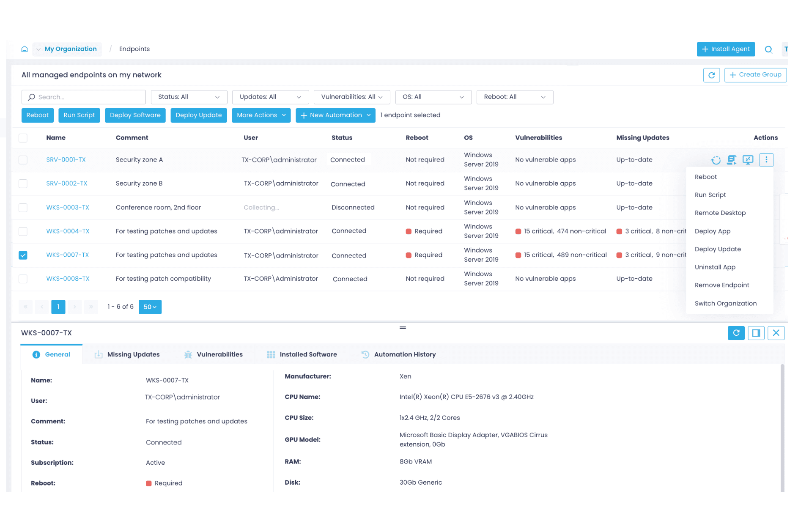The image size is (798, 532).
Task: Open the 50 per page size dropdown
Action: [x=150, y=307]
